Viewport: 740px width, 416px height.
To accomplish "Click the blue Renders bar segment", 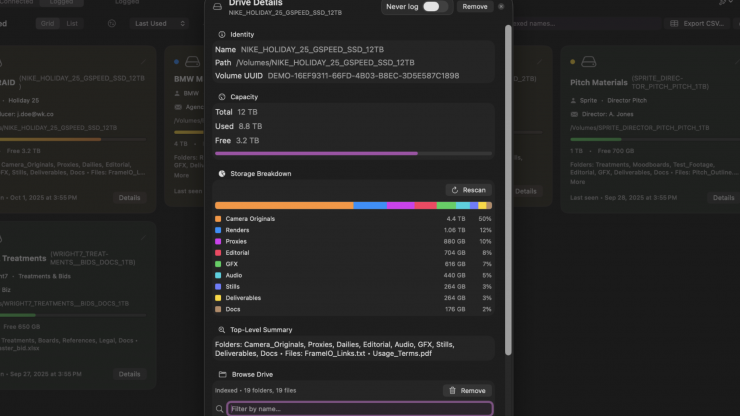I will click(x=370, y=205).
